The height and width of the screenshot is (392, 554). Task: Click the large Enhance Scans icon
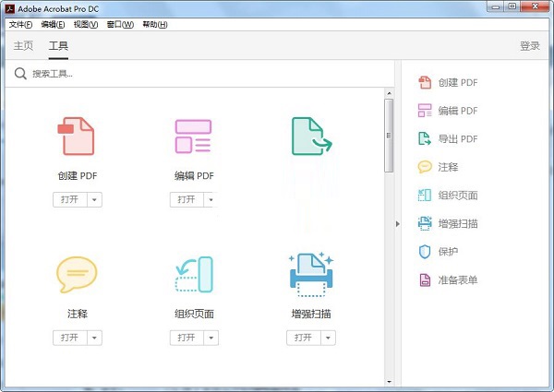(x=311, y=275)
